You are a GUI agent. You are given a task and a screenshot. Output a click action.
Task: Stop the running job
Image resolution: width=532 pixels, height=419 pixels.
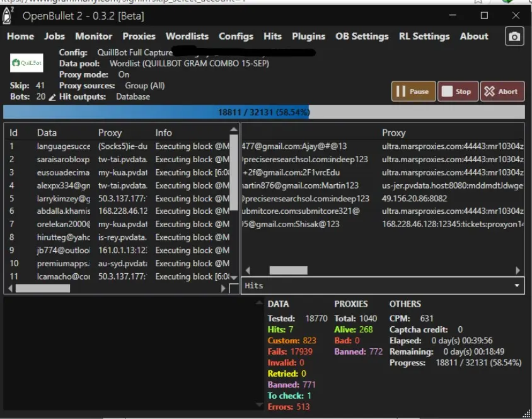(x=458, y=91)
